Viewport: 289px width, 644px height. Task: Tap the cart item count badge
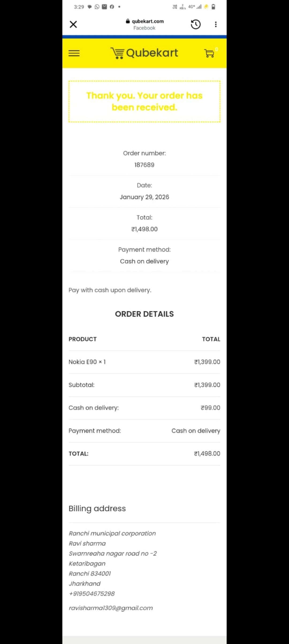[x=216, y=49]
